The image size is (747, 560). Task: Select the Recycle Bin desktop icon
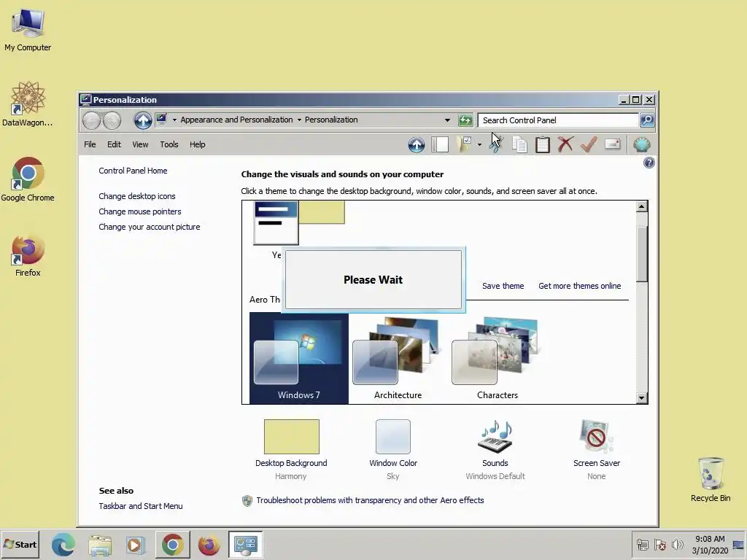coord(711,480)
